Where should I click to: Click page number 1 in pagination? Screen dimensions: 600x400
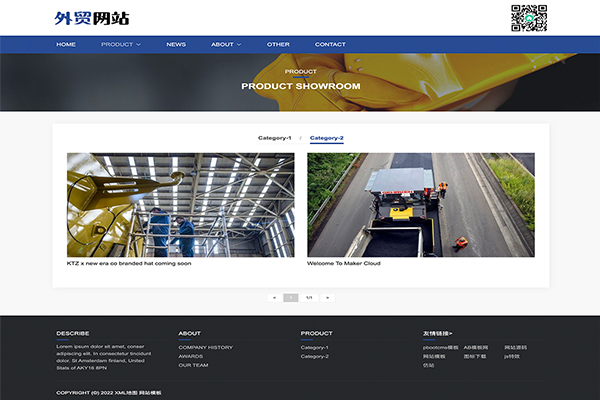pyautogui.click(x=291, y=297)
